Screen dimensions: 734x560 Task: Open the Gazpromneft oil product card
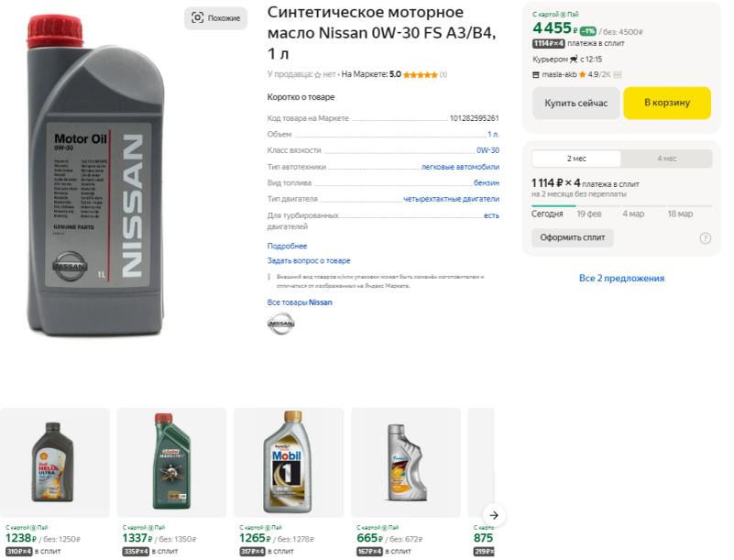pos(406,463)
